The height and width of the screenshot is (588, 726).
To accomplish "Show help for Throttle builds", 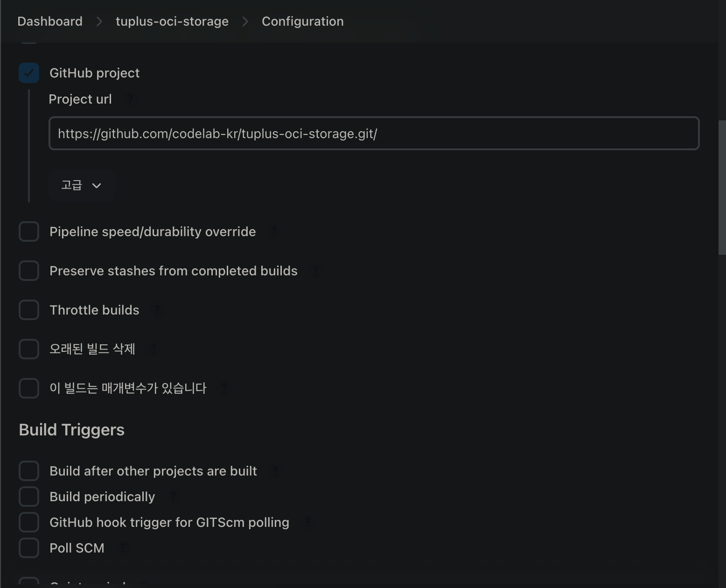I will point(157,310).
